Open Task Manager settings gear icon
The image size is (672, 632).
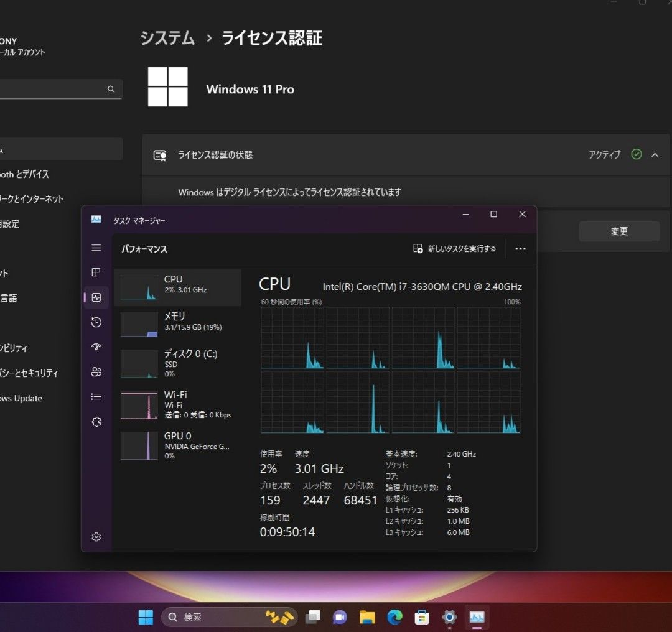click(96, 537)
